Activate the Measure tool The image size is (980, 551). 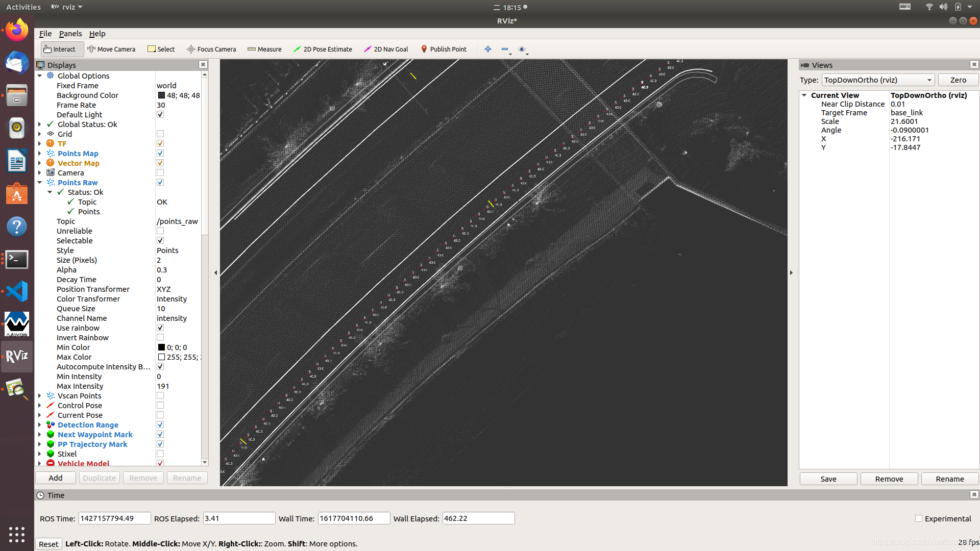[264, 49]
